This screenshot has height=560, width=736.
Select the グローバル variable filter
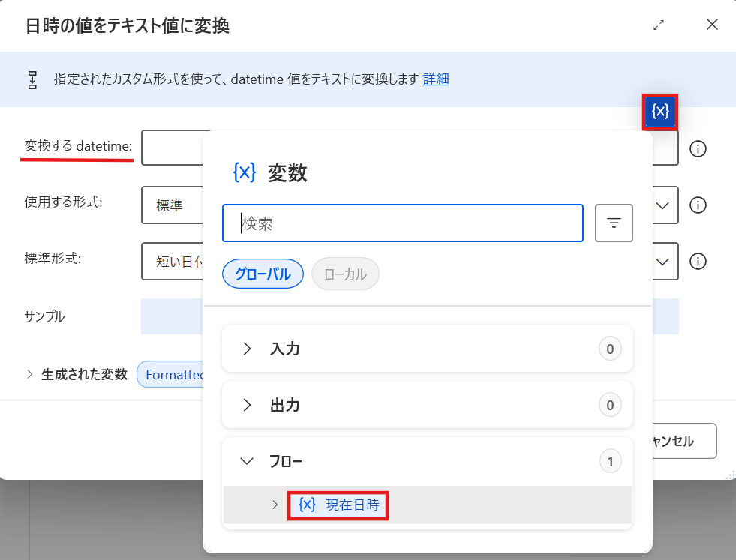(x=263, y=274)
